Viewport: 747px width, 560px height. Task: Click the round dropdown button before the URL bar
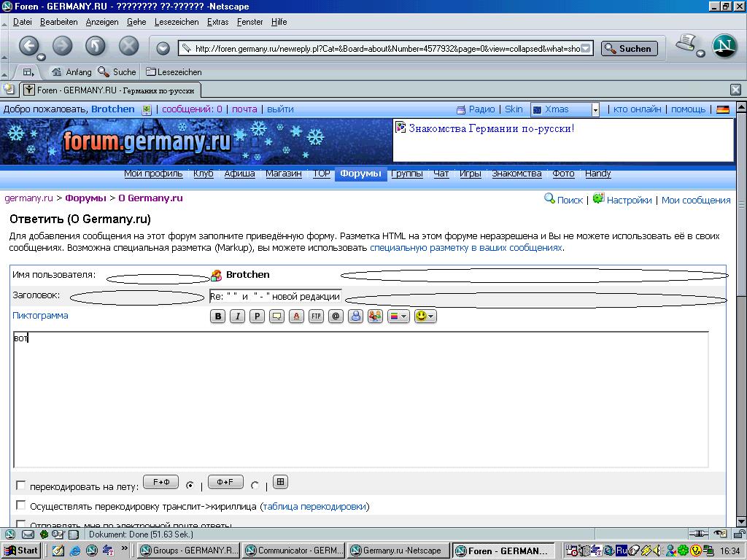(163, 48)
